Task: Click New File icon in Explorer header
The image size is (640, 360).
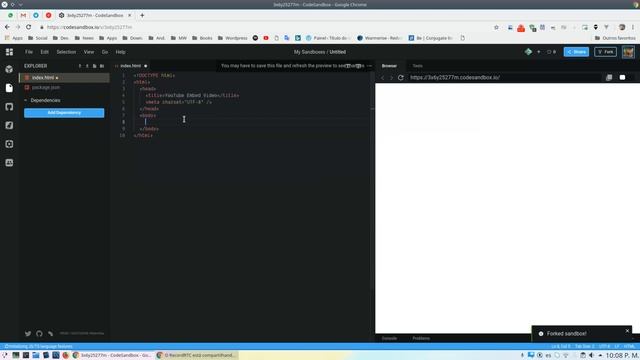Action: [x=95, y=66]
